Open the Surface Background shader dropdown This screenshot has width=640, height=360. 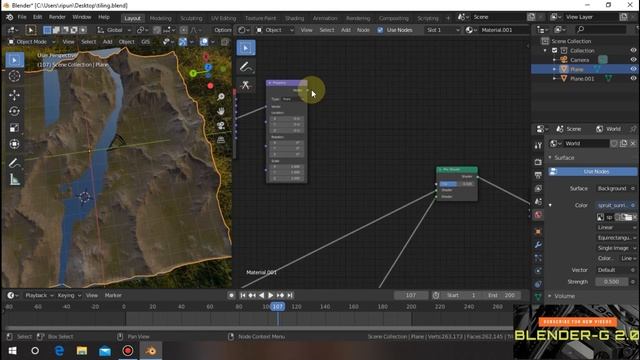(x=616, y=188)
